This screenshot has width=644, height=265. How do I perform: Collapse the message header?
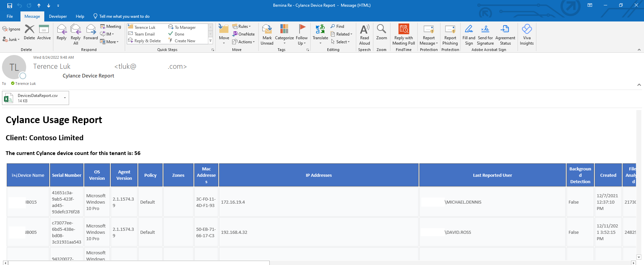point(639,85)
